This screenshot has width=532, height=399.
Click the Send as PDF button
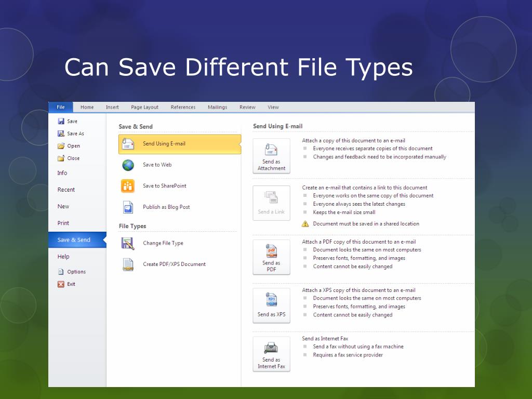point(271,257)
